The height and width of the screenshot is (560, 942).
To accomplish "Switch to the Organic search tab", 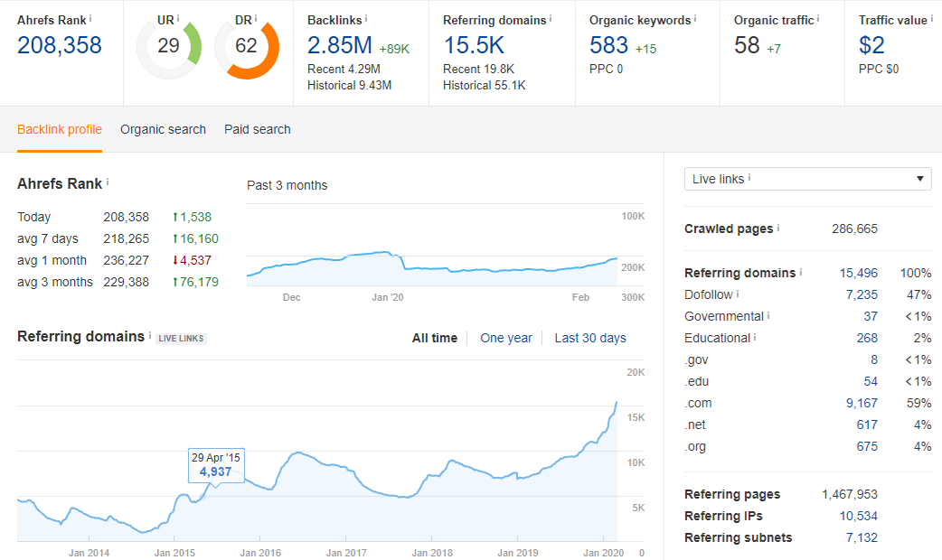I will [x=163, y=129].
